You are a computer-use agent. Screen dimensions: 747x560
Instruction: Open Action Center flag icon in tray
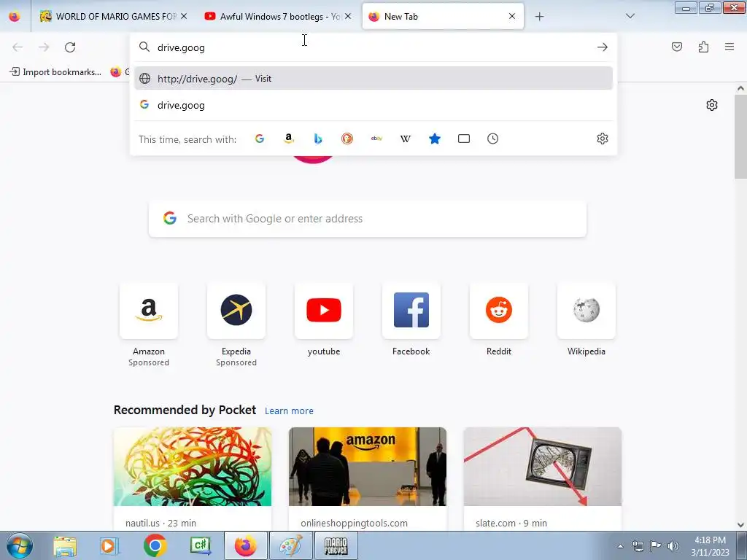656,546
